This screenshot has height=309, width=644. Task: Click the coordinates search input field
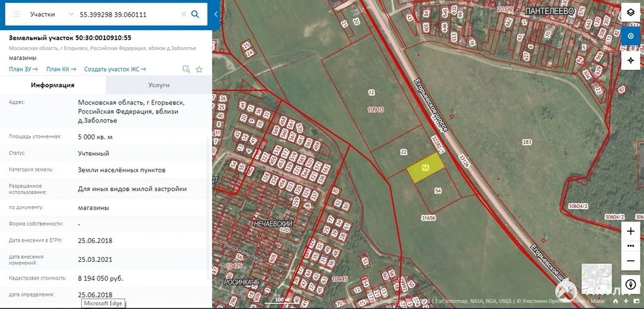pyautogui.click(x=126, y=14)
